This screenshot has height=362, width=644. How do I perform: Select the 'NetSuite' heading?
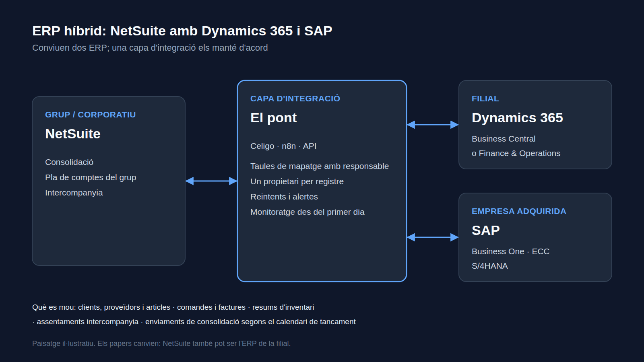point(73,134)
